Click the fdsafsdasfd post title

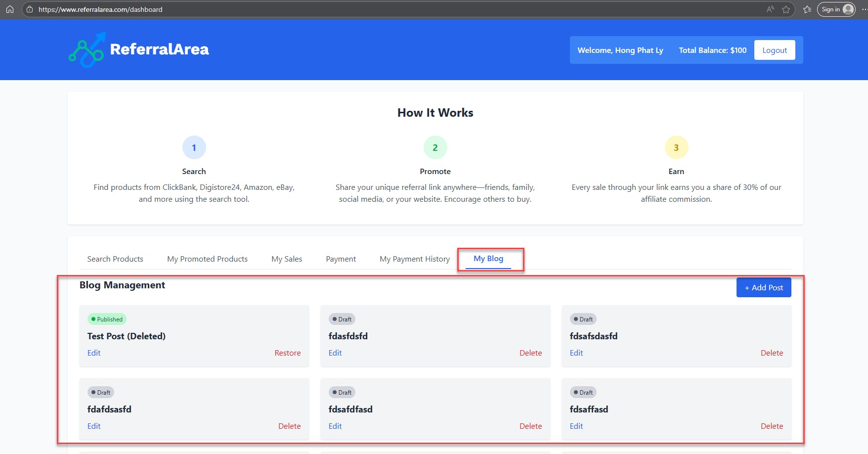594,336
